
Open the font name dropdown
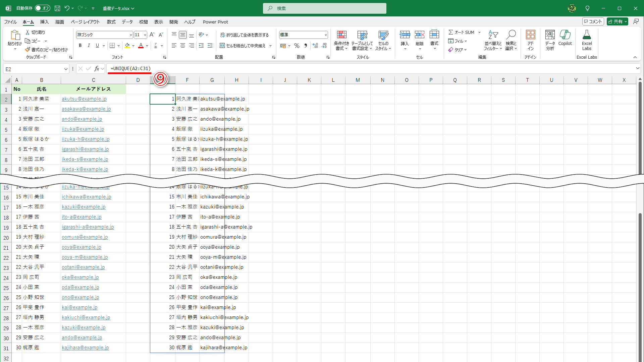tap(131, 35)
